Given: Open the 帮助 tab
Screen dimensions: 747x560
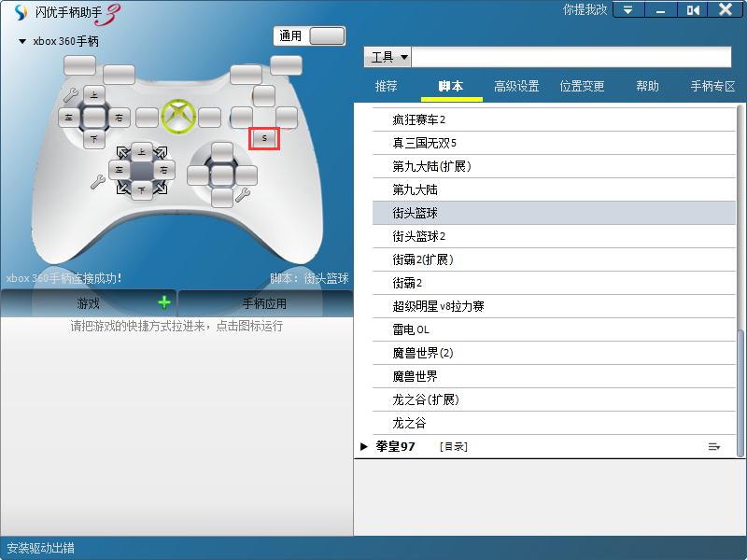Looking at the screenshot, I should tap(648, 85).
